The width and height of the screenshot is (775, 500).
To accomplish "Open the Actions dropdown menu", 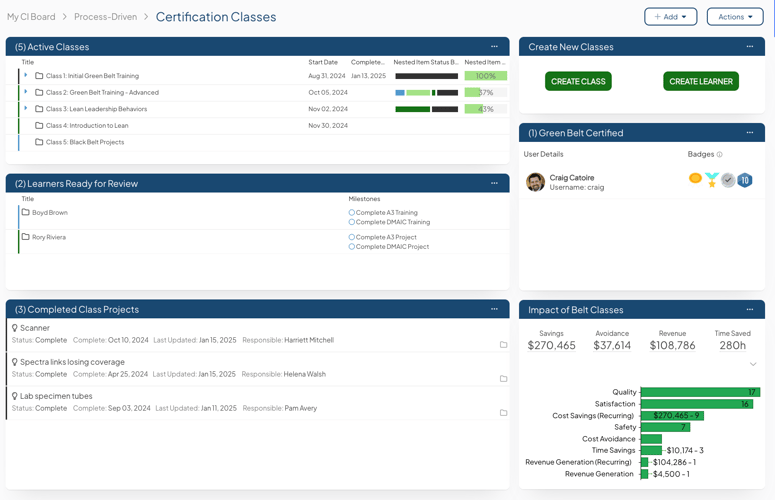I will click(x=734, y=17).
